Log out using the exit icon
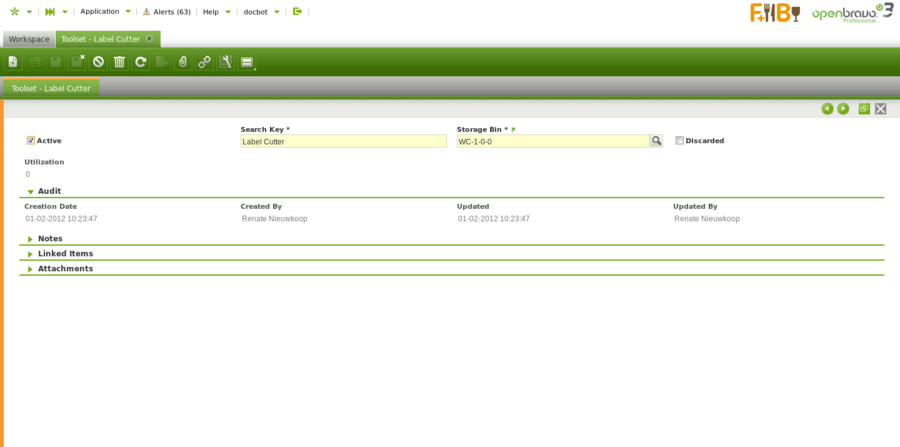This screenshot has width=900, height=447. [297, 11]
